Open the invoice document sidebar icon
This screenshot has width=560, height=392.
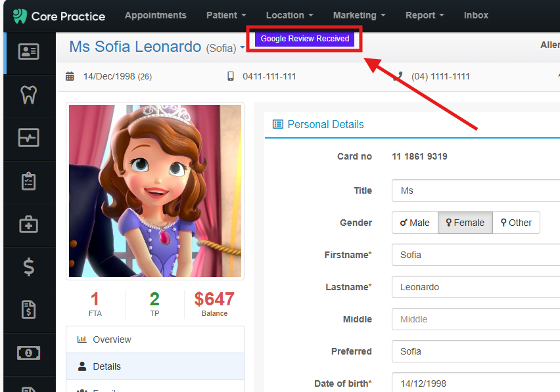click(28, 310)
